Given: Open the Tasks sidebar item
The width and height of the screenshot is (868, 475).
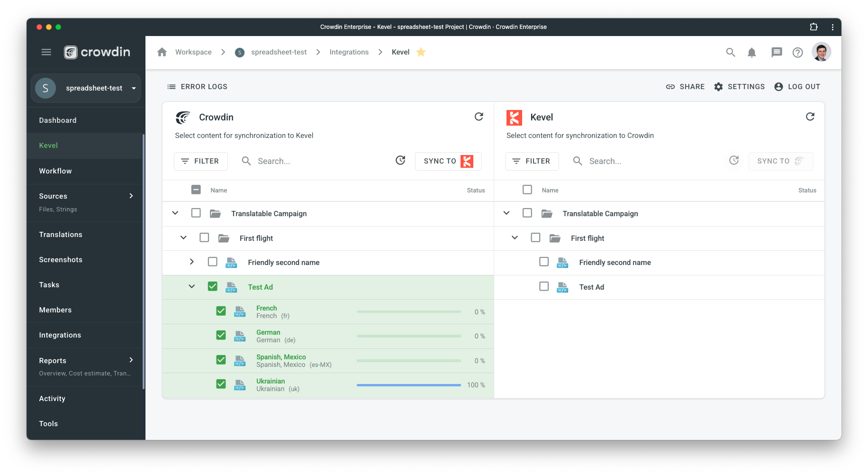Looking at the screenshot, I should point(84,285).
